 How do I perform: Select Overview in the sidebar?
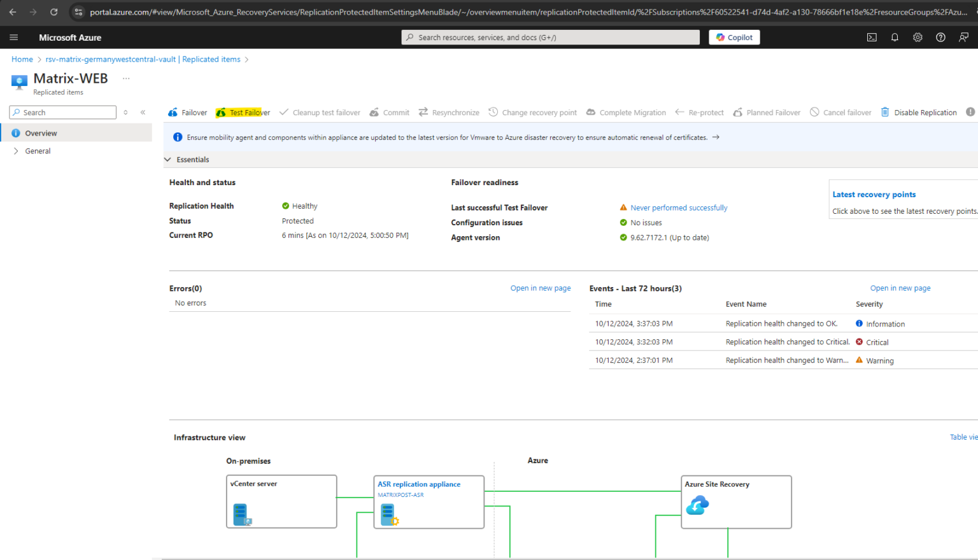[x=41, y=133]
